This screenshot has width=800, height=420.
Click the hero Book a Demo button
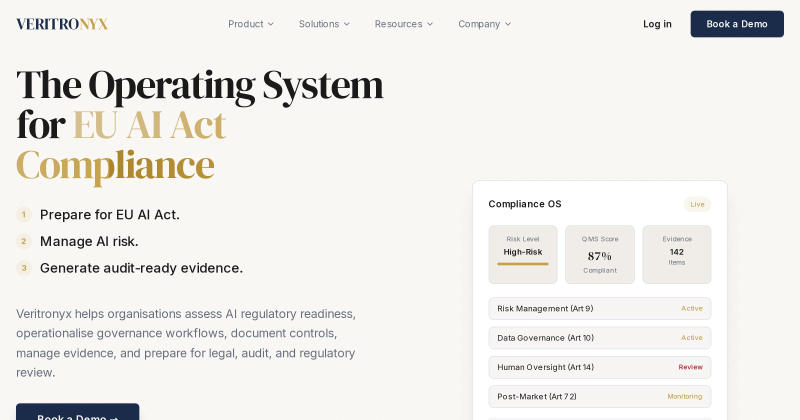click(x=78, y=412)
